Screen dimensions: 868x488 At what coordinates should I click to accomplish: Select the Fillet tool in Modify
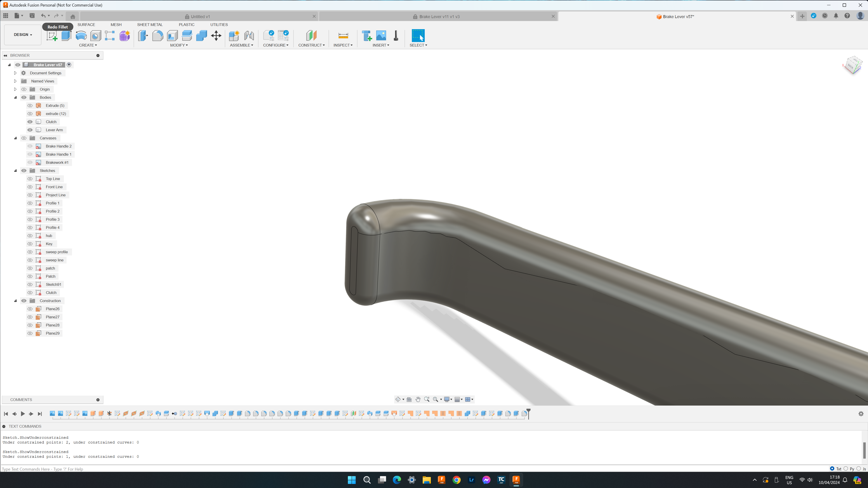(x=158, y=36)
